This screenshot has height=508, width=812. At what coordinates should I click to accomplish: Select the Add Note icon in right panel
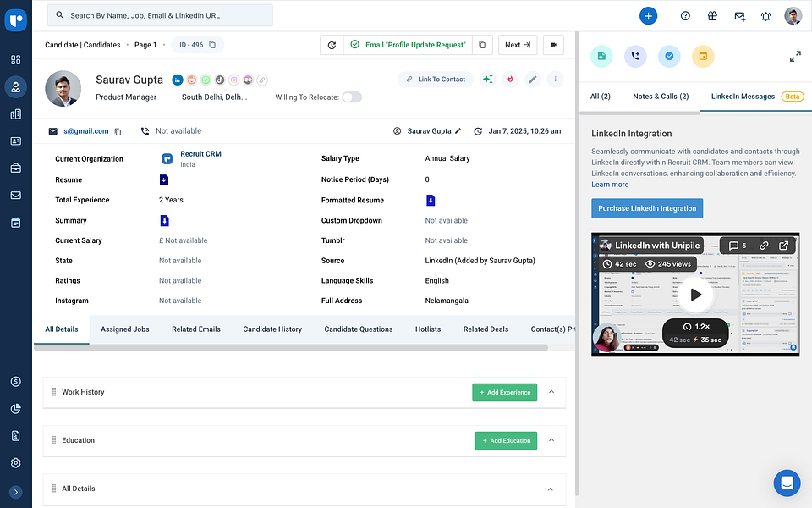click(x=601, y=56)
